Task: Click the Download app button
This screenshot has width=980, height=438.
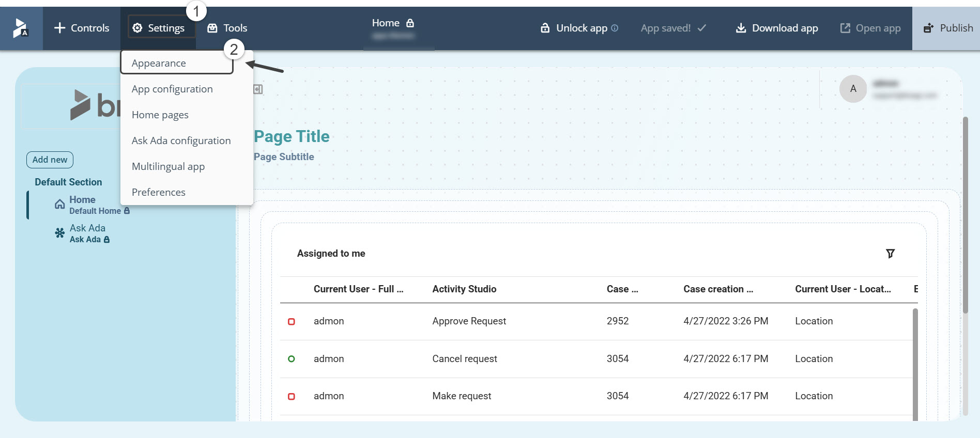Action: point(776,28)
